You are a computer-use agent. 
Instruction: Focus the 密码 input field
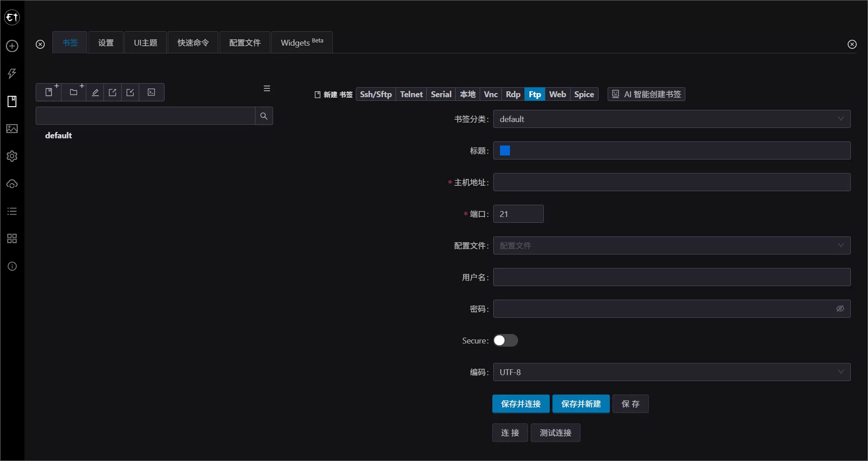tap(672, 309)
